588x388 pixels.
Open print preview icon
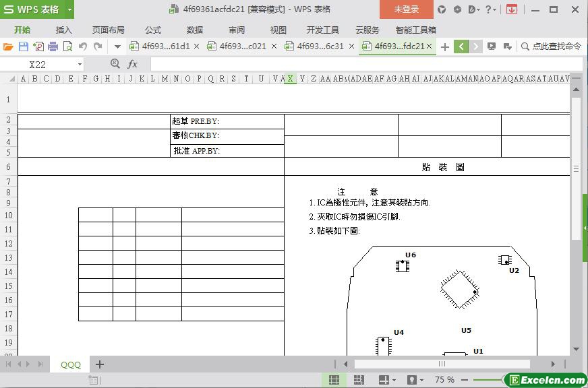pyautogui.click(x=68, y=46)
